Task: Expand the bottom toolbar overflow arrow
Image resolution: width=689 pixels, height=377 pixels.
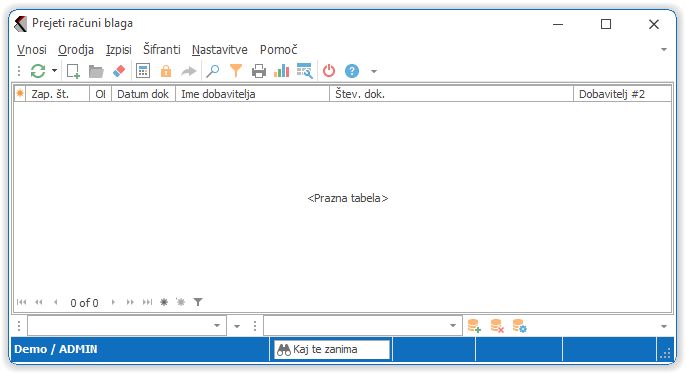Action: [x=664, y=326]
